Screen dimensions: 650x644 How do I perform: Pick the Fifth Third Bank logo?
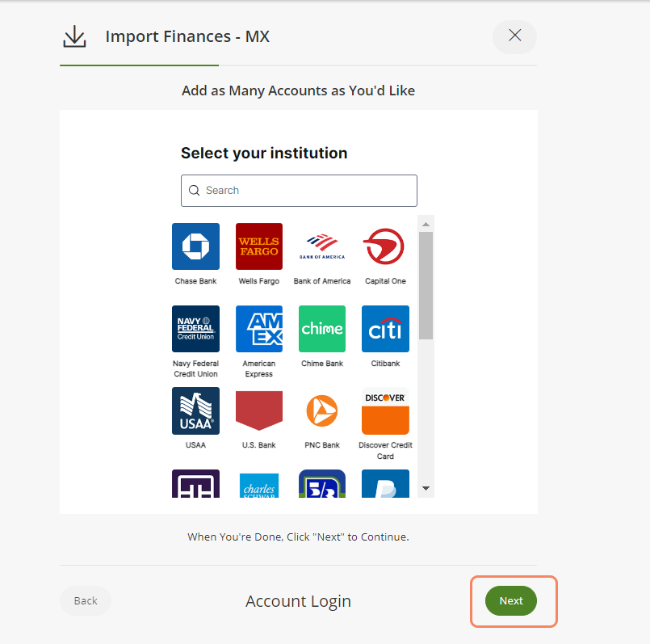[x=322, y=484]
